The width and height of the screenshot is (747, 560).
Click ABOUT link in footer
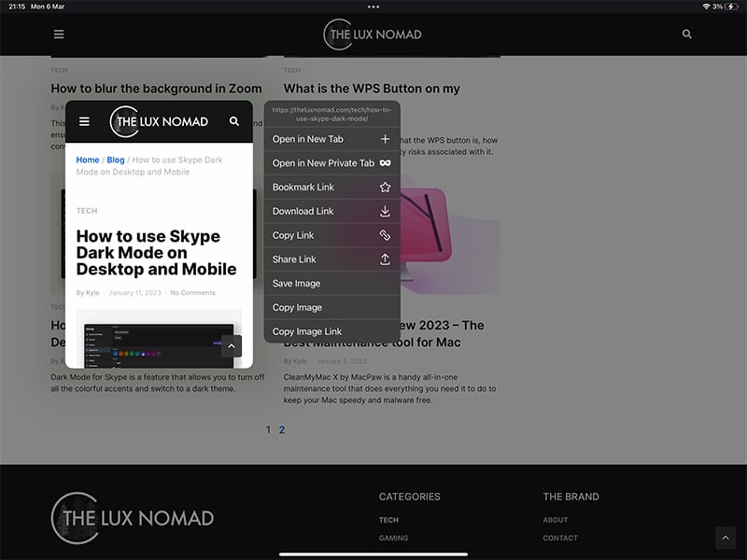(x=556, y=520)
